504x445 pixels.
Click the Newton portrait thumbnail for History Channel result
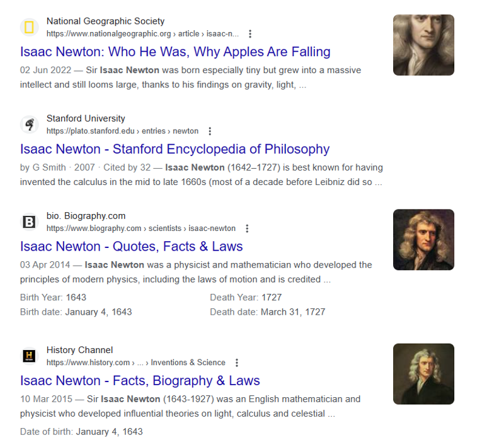pyautogui.click(x=423, y=374)
